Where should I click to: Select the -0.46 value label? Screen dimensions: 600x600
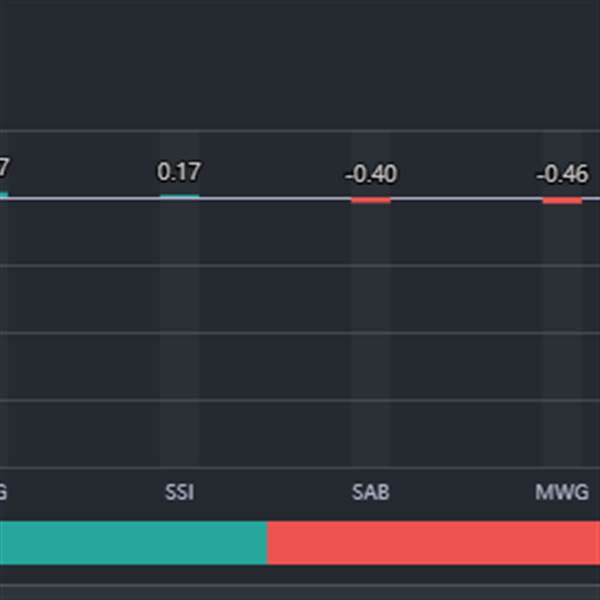tap(562, 175)
